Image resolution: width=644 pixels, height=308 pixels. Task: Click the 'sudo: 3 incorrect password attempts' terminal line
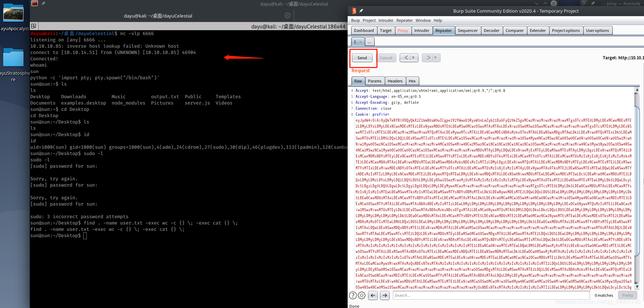coord(79,217)
